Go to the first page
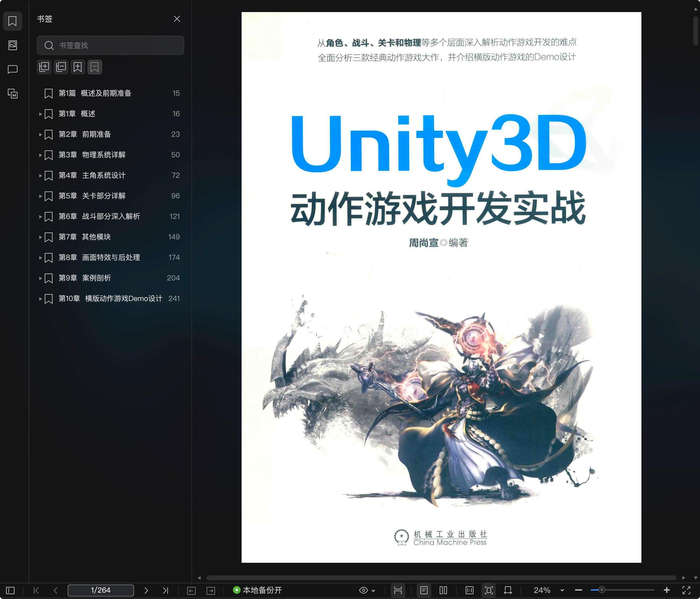The width and height of the screenshot is (700, 599). (37, 590)
